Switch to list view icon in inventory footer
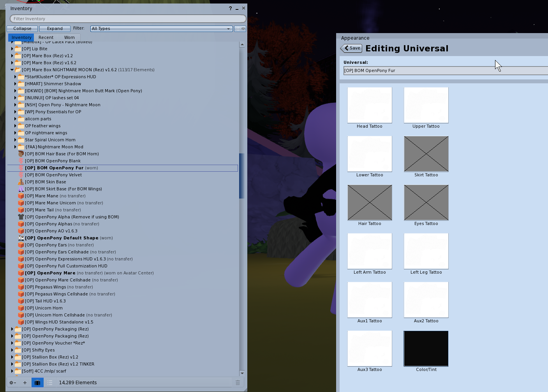Image resolution: width=548 pixels, height=392 pixels. 50,383
